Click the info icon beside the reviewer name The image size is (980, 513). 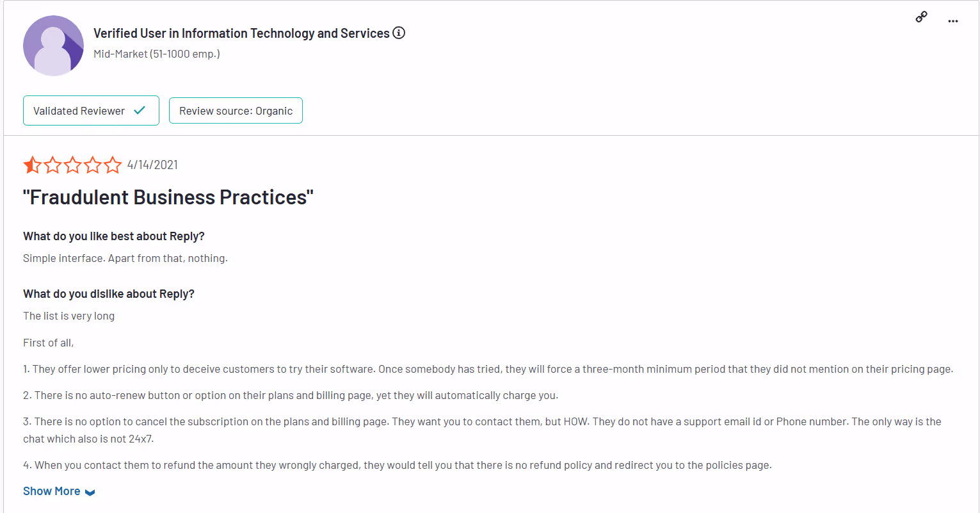point(399,33)
